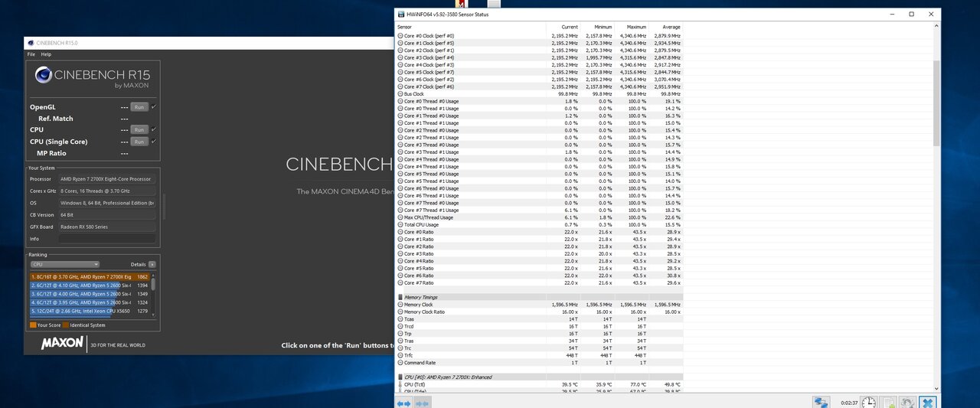Click the HWiNFO vertical scrollbar
Viewport: 980px width, 408px height.
point(936,103)
